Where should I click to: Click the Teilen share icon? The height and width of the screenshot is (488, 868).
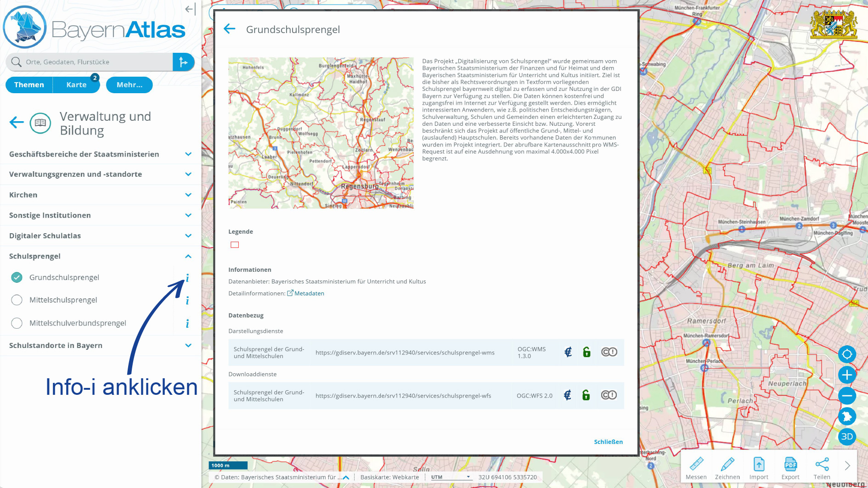point(822,465)
